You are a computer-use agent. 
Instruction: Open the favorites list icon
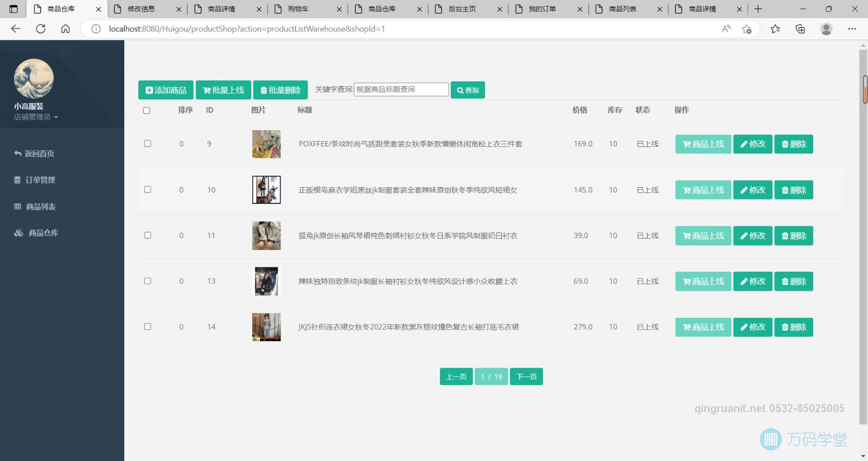pyautogui.click(x=775, y=29)
